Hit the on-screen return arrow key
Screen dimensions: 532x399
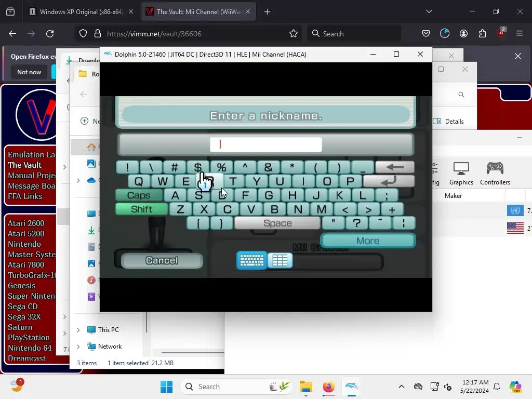389,181
